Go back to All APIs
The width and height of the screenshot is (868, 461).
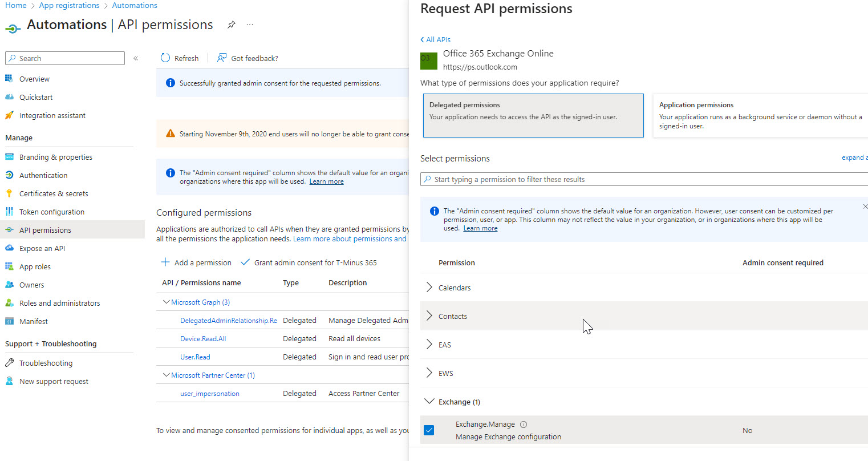[x=436, y=39]
